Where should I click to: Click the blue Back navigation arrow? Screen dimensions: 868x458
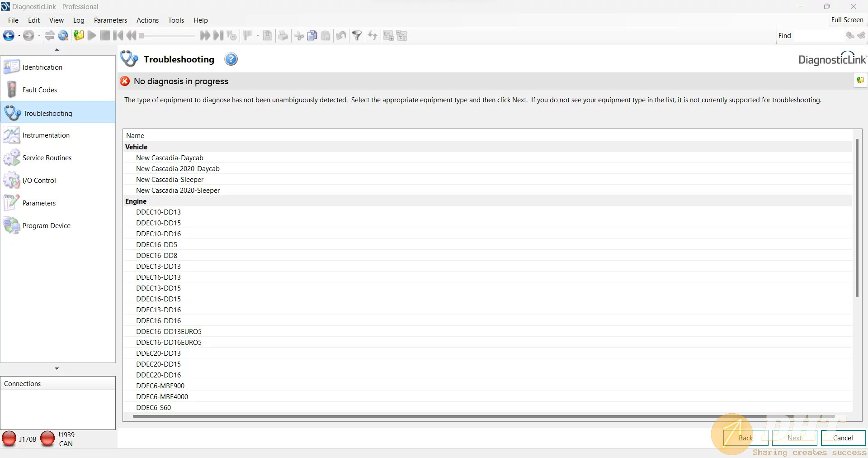[x=9, y=36]
